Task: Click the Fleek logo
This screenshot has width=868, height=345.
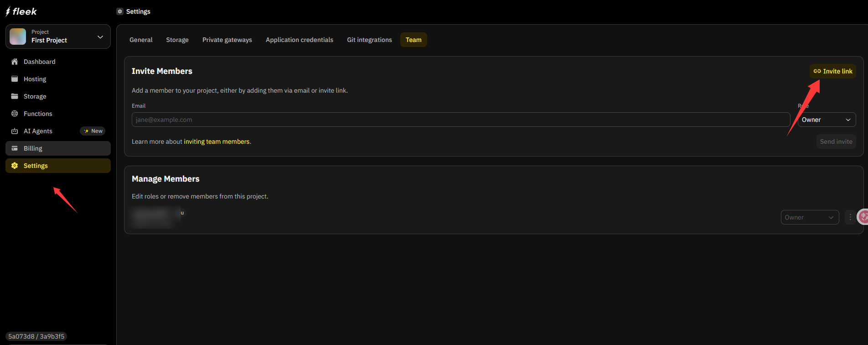Action: 21,11
